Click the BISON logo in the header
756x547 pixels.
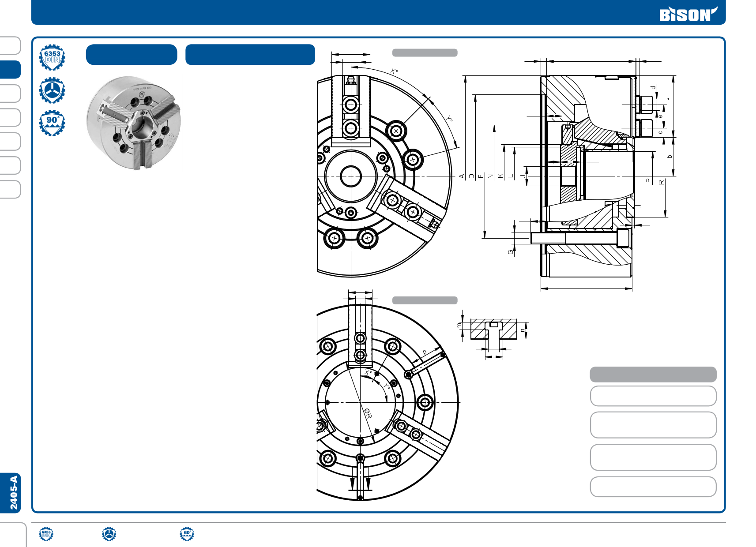(688, 14)
